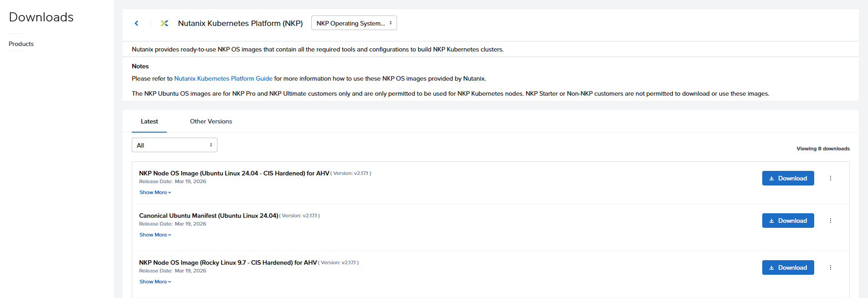This screenshot has width=868, height=298.
Task: Open the Nutanix Kubernetes Platform Guide link
Action: (223, 78)
